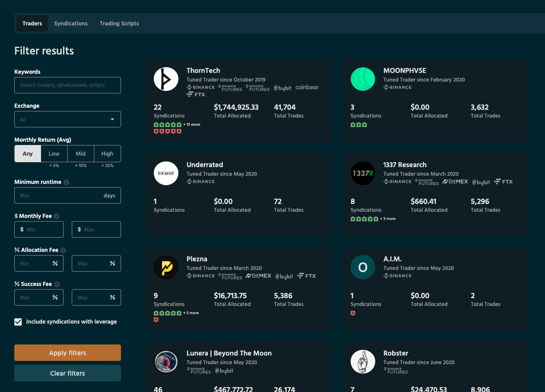Click the Keywords search field

click(x=68, y=85)
